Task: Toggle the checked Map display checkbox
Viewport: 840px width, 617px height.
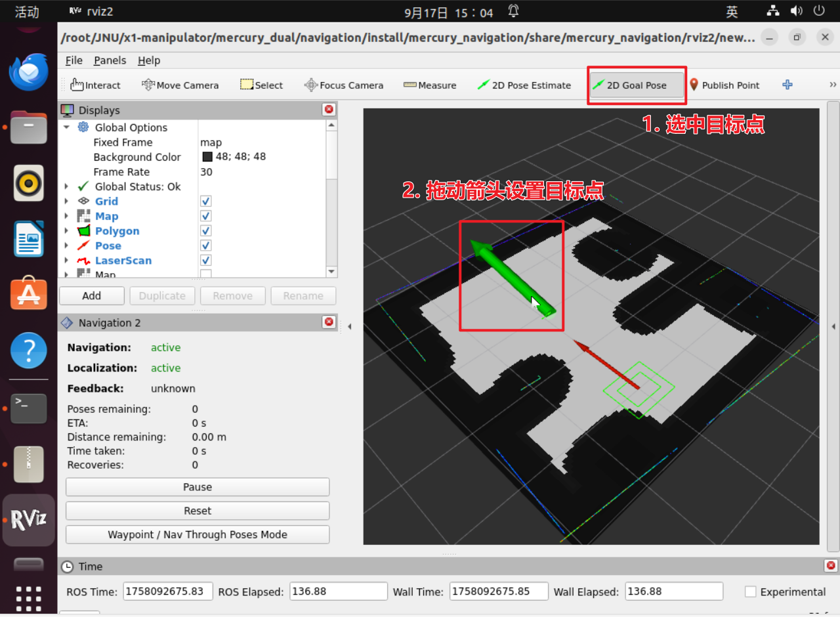Action: point(206,216)
